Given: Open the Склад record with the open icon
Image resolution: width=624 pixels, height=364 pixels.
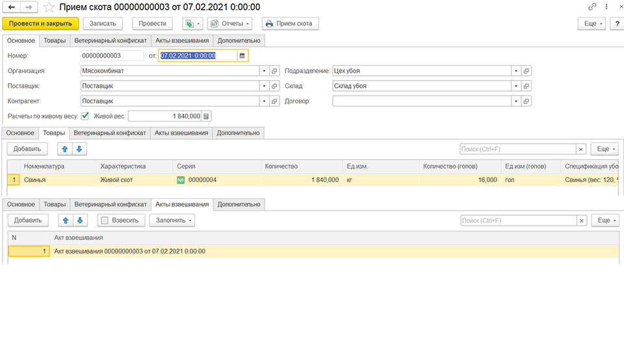Looking at the screenshot, I should [526, 86].
